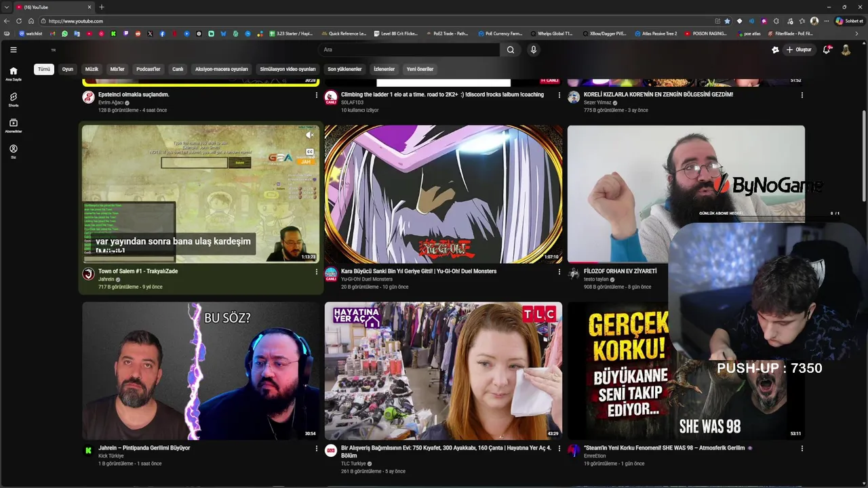This screenshot has width=868, height=488.
Task: Open the PoE Currency Farm bookmark
Action: (x=500, y=33)
